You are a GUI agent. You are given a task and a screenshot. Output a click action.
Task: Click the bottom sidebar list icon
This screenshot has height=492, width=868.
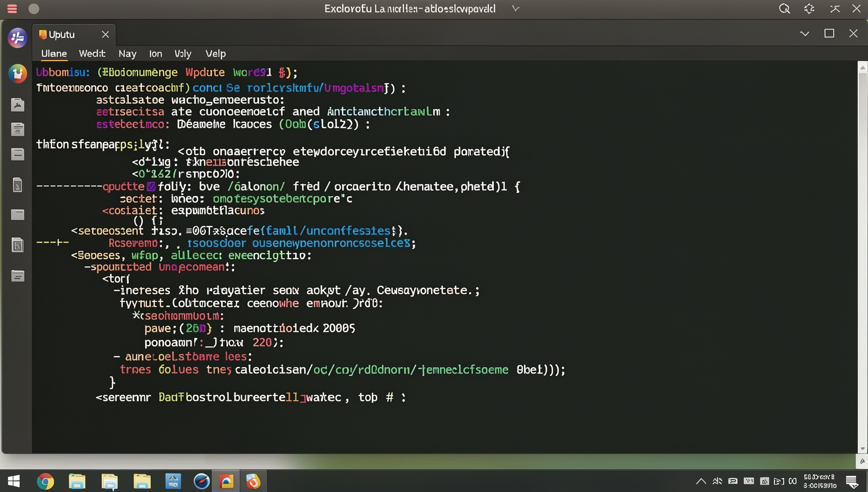[x=17, y=276]
